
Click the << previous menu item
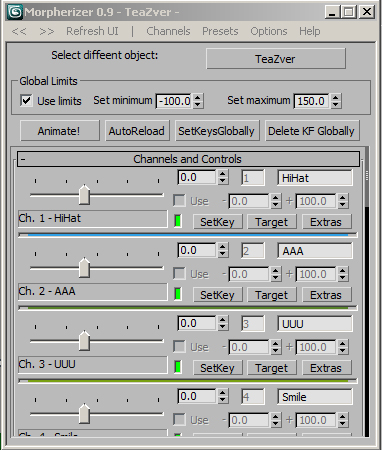(19, 31)
